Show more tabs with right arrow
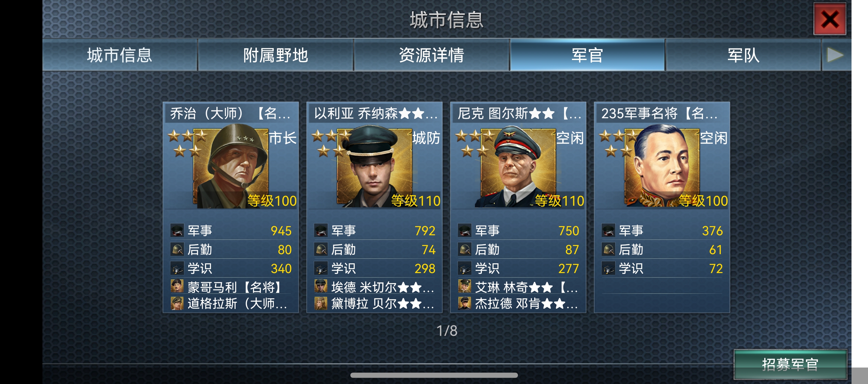The height and width of the screenshot is (384, 868). [x=836, y=55]
